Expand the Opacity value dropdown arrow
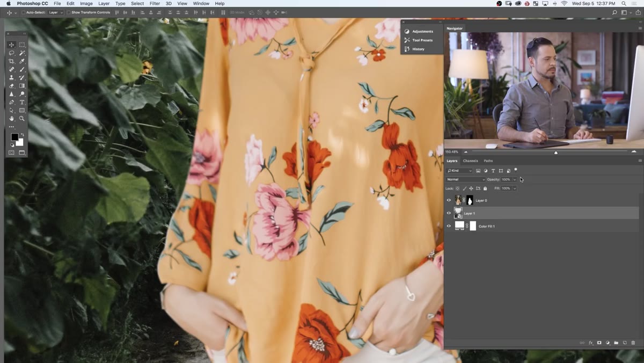Viewport: 644px width, 363px height. [515, 179]
